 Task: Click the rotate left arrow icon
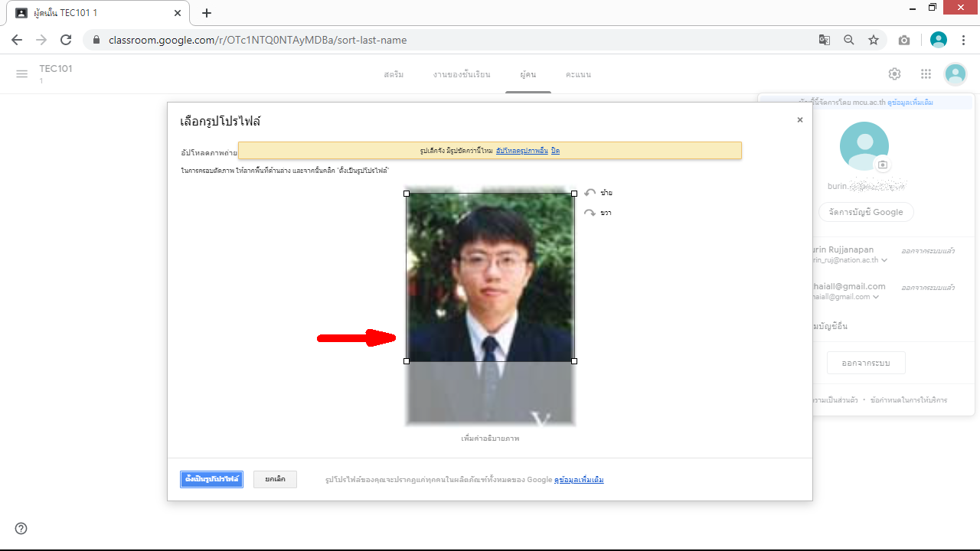coord(590,193)
